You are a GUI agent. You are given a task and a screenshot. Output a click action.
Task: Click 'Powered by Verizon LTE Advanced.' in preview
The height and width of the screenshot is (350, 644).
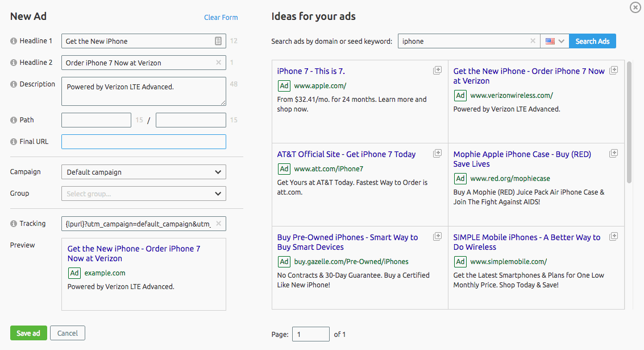click(121, 287)
